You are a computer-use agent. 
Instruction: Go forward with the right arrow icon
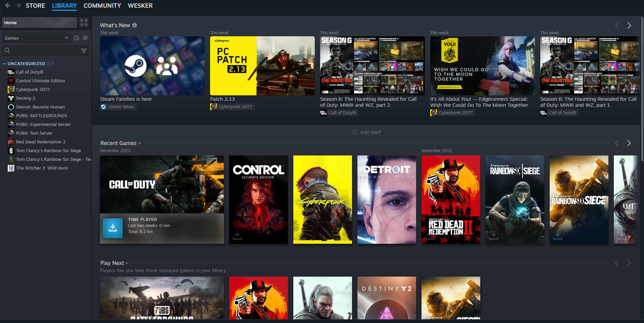[18, 5]
